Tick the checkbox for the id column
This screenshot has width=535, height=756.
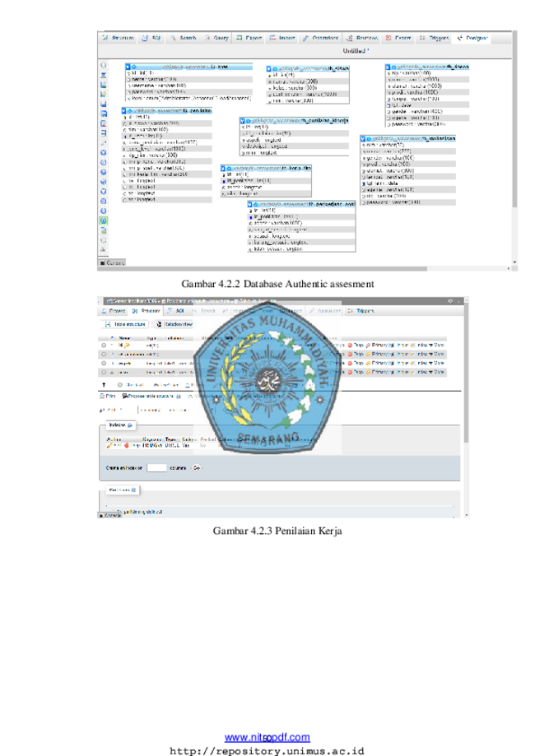click(104, 346)
